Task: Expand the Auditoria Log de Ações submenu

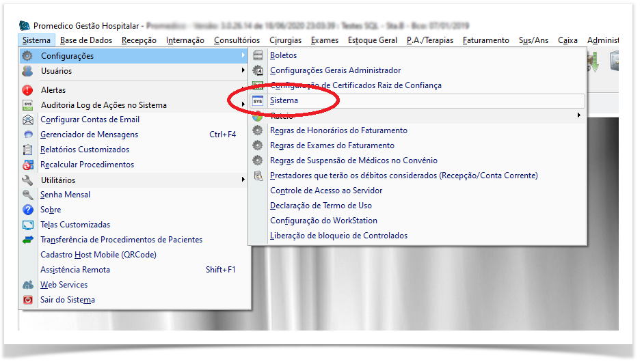Action: pyautogui.click(x=243, y=105)
